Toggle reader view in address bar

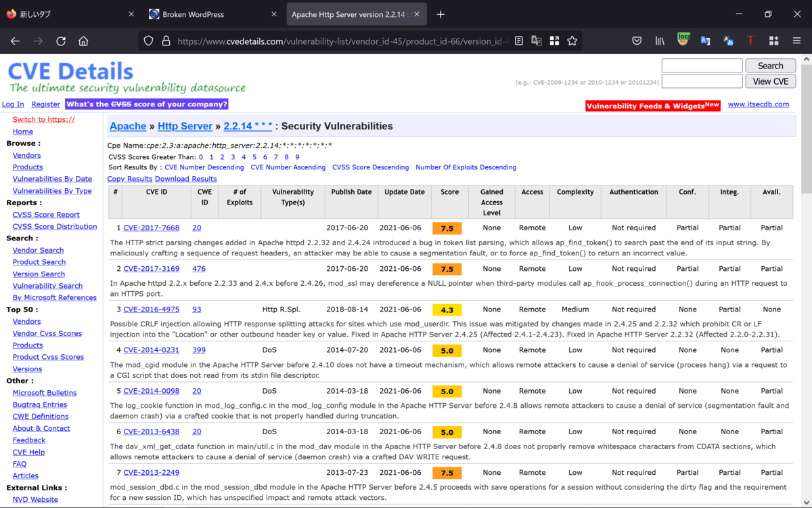[519, 41]
